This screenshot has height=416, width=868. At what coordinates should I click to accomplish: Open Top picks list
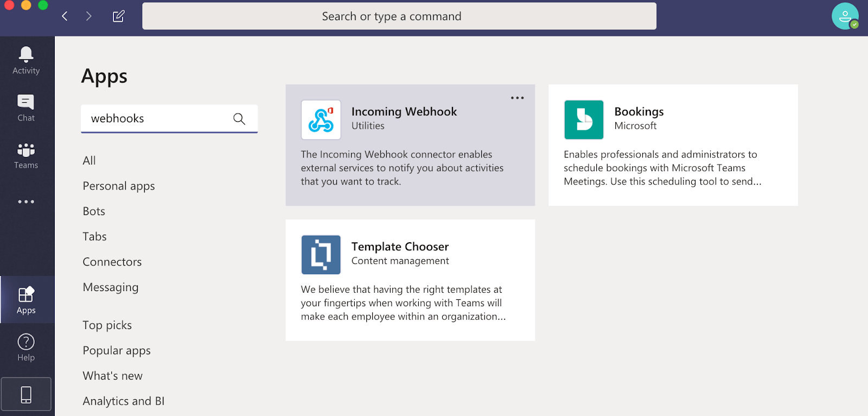[x=107, y=325]
